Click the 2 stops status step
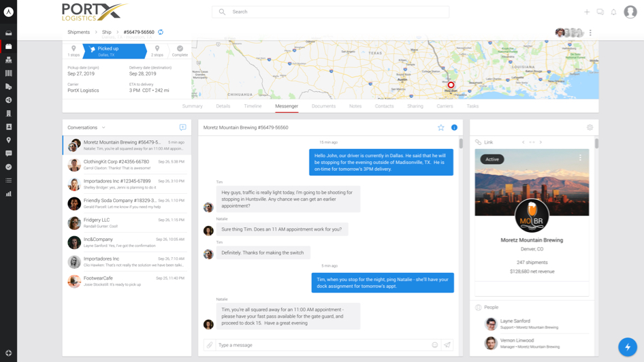644x362 pixels. pyautogui.click(x=157, y=51)
